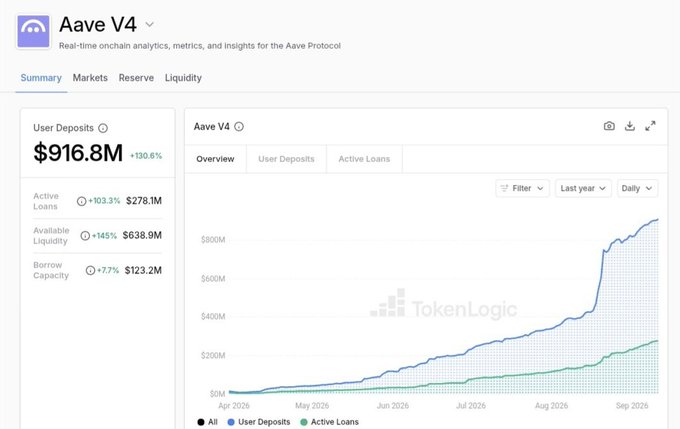Click the +7.7% percentage label
This screenshot has height=429, width=680.
click(108, 271)
